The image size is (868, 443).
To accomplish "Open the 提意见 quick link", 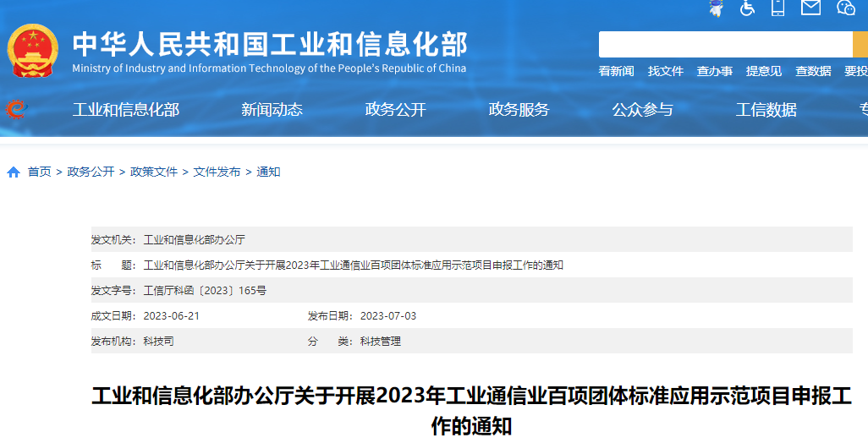I will pyautogui.click(x=763, y=72).
